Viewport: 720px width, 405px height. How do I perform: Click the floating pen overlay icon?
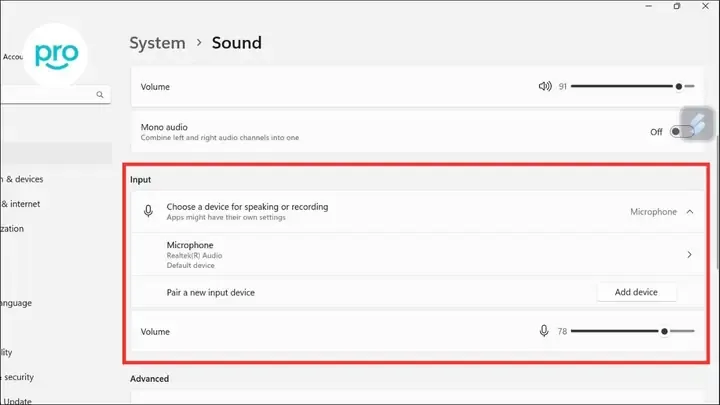coord(697,124)
